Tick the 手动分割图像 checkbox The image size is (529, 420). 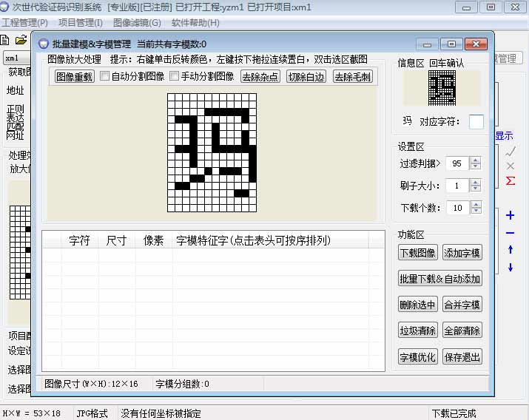pos(175,76)
